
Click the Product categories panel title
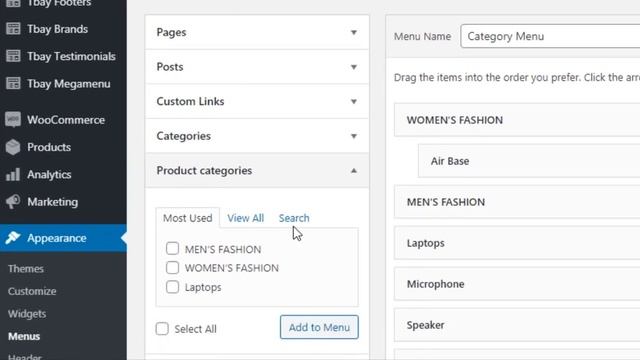click(204, 171)
